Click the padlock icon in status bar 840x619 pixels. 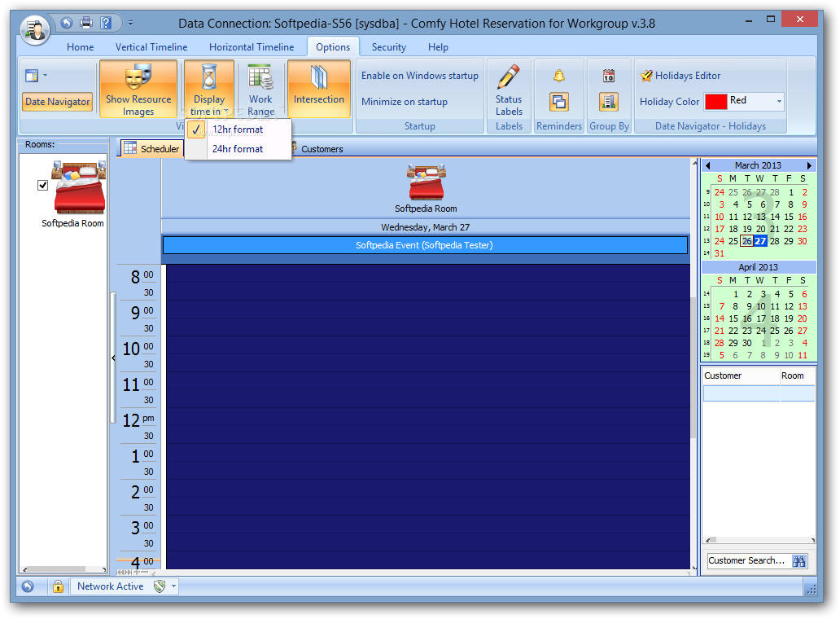(58, 586)
